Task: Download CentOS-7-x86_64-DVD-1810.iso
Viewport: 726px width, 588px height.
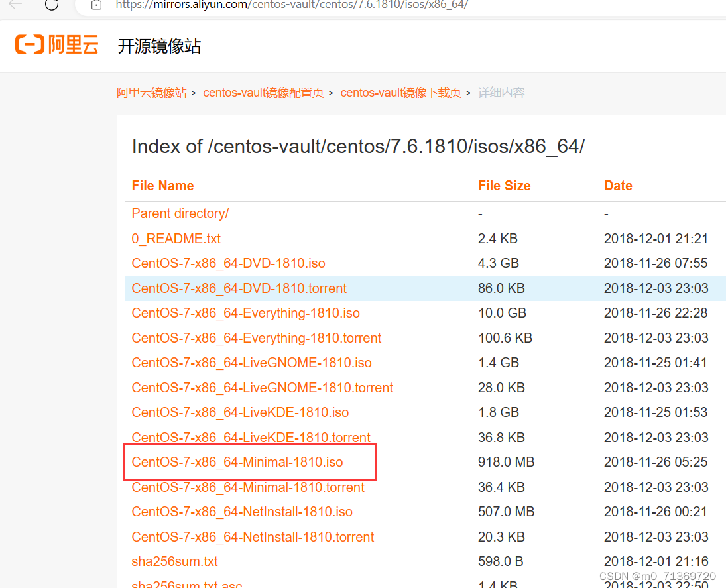Action: [228, 263]
